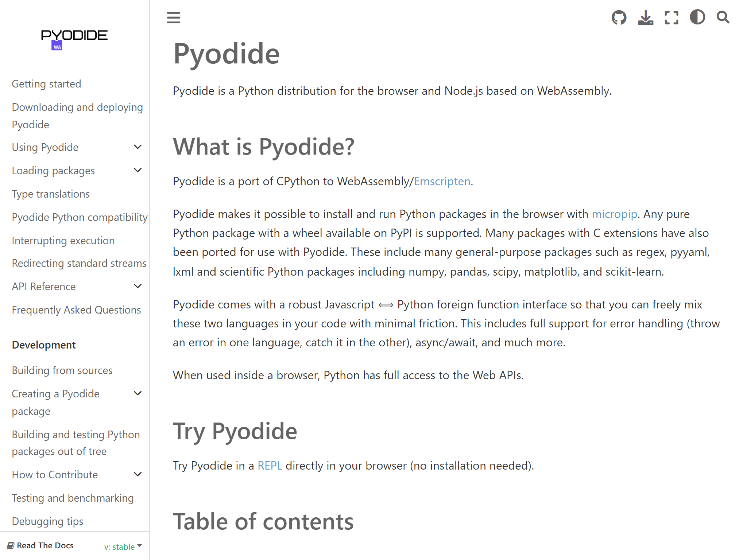Expand the API Reference section
Image resolution: width=747 pixels, height=560 pixels.
coord(138,286)
